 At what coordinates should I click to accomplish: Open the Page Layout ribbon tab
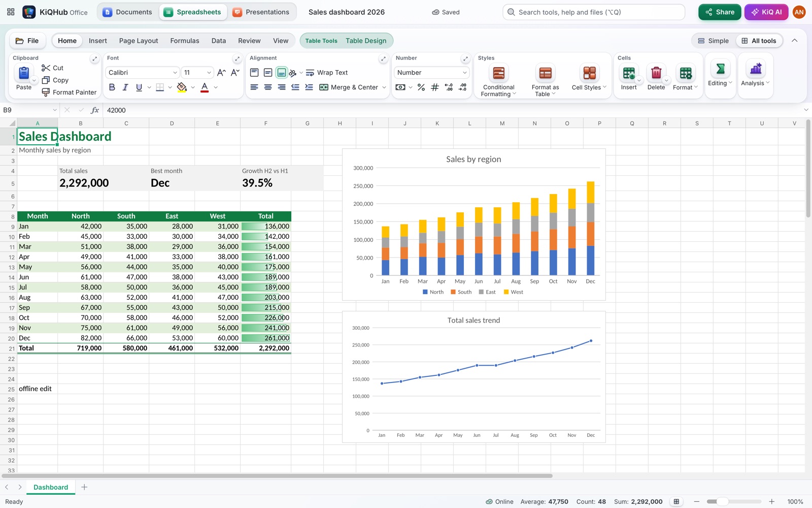click(139, 41)
